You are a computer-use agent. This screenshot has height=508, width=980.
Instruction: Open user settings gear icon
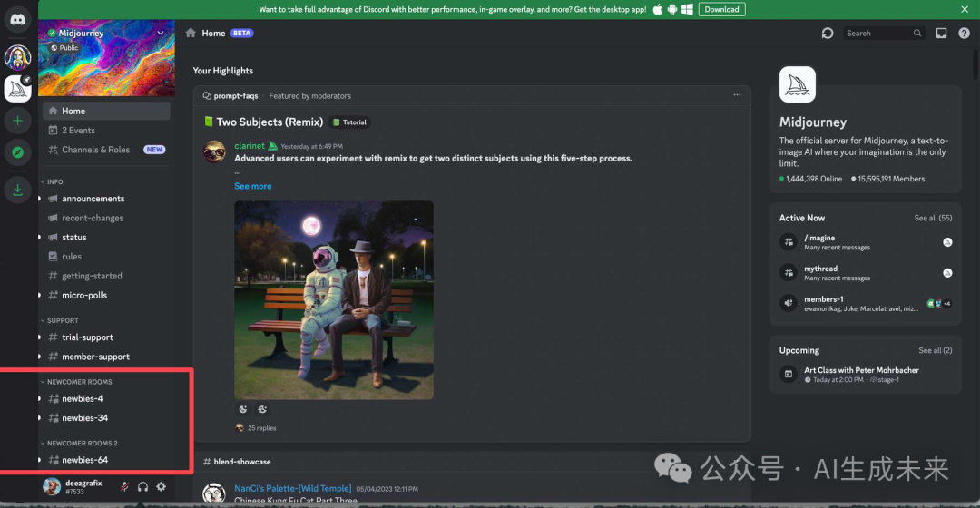click(162, 486)
